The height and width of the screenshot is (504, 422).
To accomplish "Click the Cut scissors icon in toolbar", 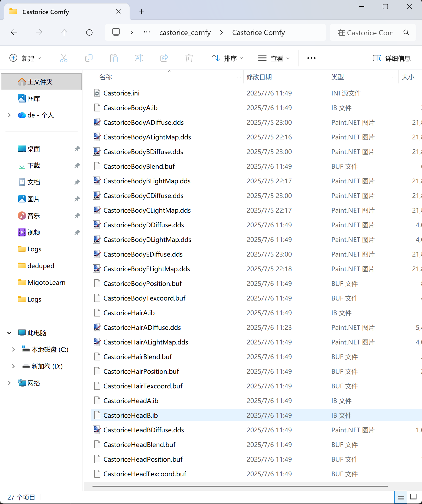I will point(63,58).
